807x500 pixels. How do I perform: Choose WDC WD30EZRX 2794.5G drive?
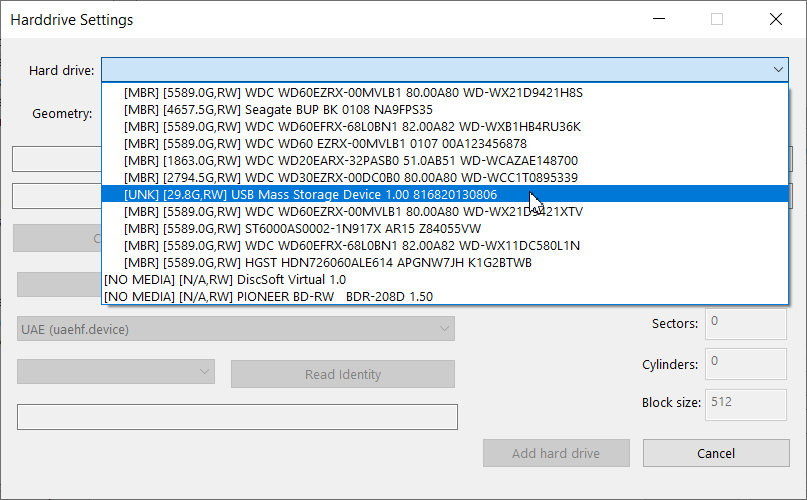click(445, 178)
